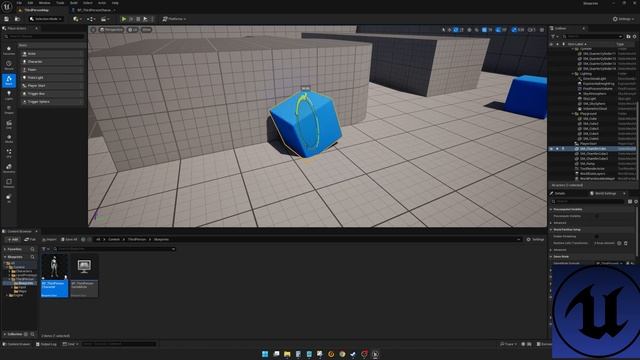This screenshot has width=640, height=360.
Task: Open camera speed setting in viewport toolbar
Action: 531,30
